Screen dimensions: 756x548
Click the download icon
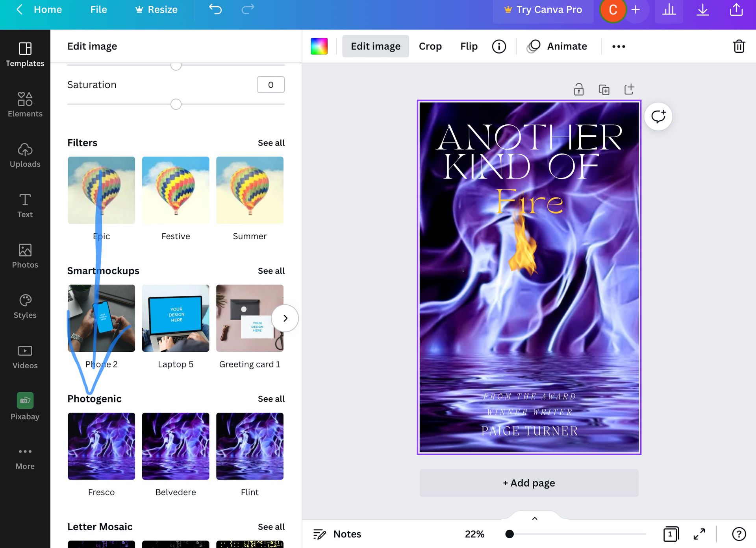702,10
